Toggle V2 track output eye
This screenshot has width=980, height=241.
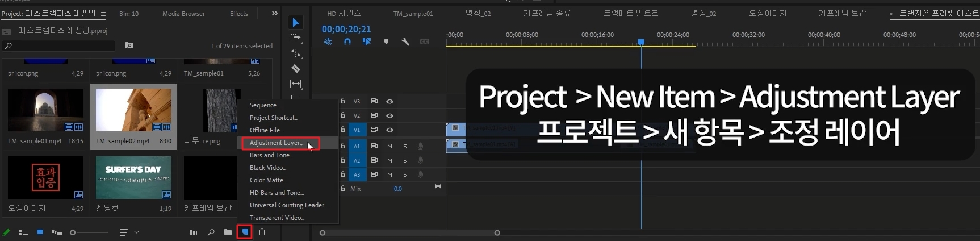390,115
